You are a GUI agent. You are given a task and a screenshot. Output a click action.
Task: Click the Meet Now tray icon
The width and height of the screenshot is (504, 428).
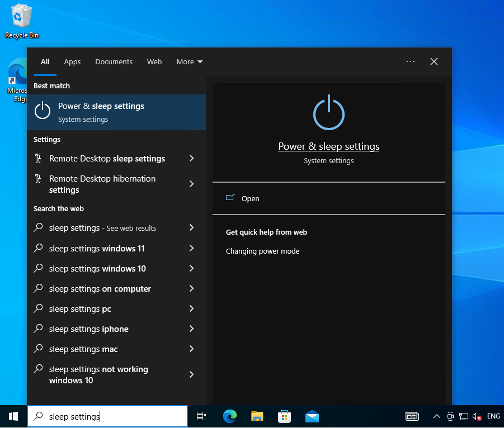(x=450, y=416)
